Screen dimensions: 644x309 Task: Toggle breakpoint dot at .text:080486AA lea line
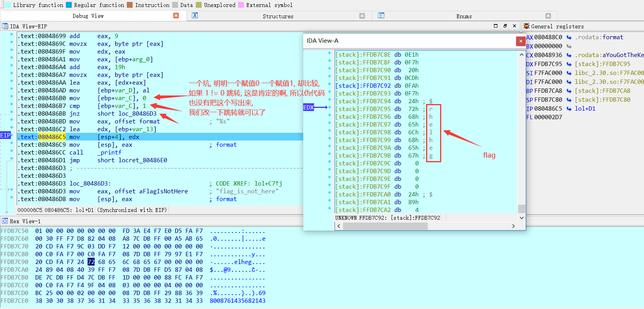(12, 81)
